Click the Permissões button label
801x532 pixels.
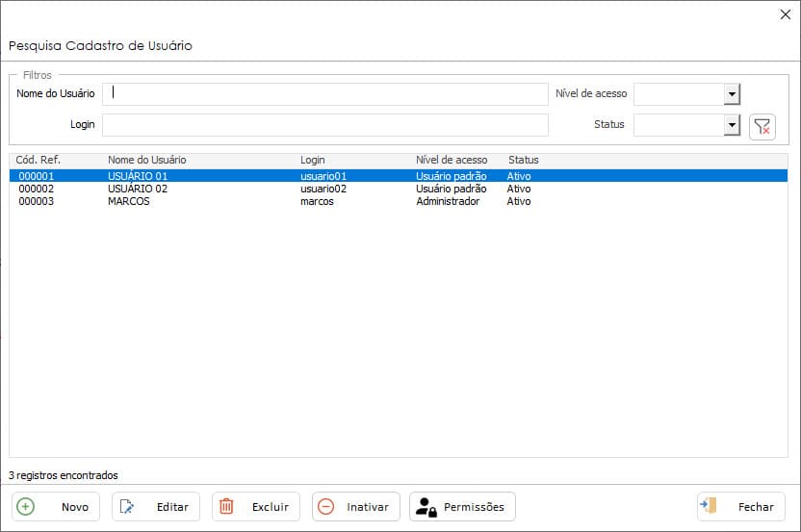[474, 507]
